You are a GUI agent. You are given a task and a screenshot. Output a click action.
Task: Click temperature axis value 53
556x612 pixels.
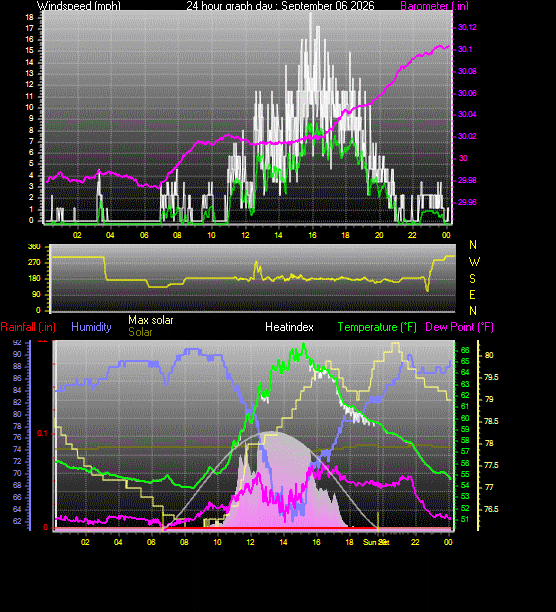point(465,496)
